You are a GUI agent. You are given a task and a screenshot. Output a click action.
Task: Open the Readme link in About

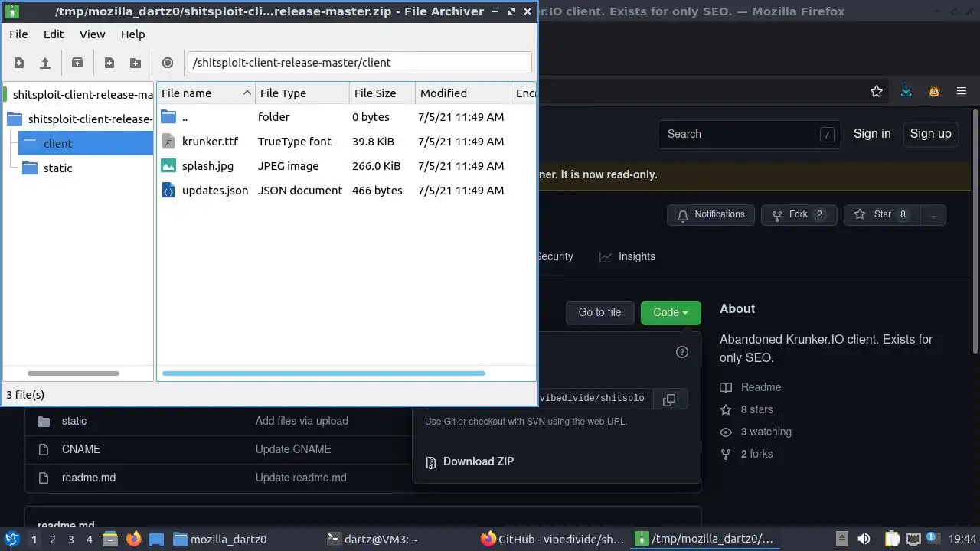coord(761,387)
